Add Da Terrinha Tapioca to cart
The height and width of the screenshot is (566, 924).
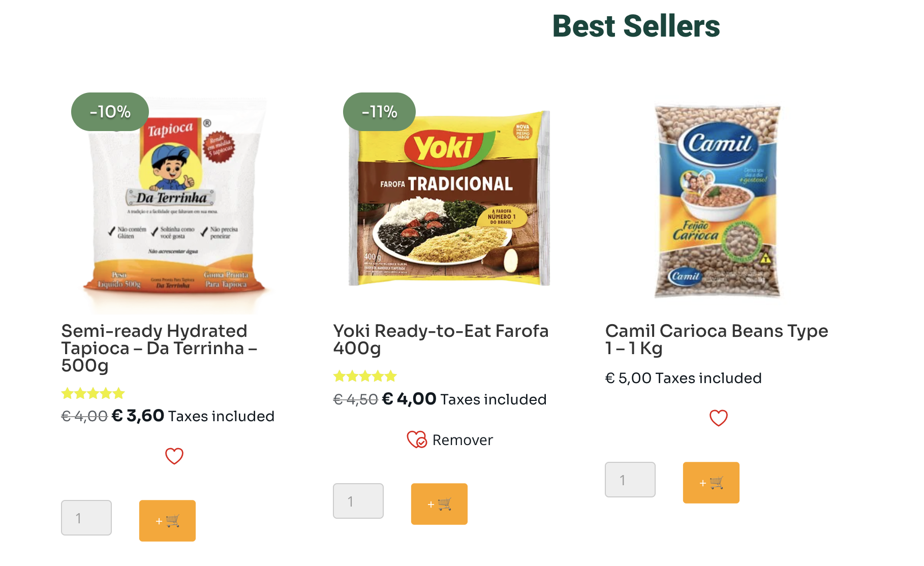pyautogui.click(x=167, y=521)
